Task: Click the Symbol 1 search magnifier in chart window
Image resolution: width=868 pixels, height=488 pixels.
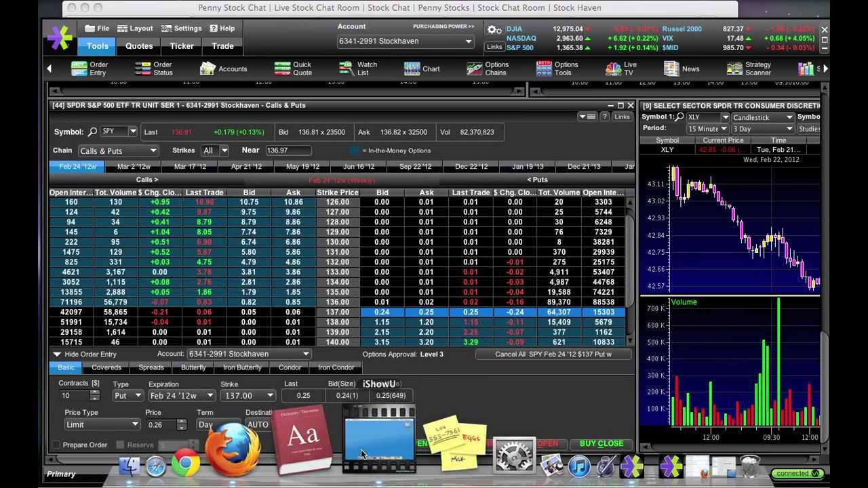Action: tap(679, 117)
